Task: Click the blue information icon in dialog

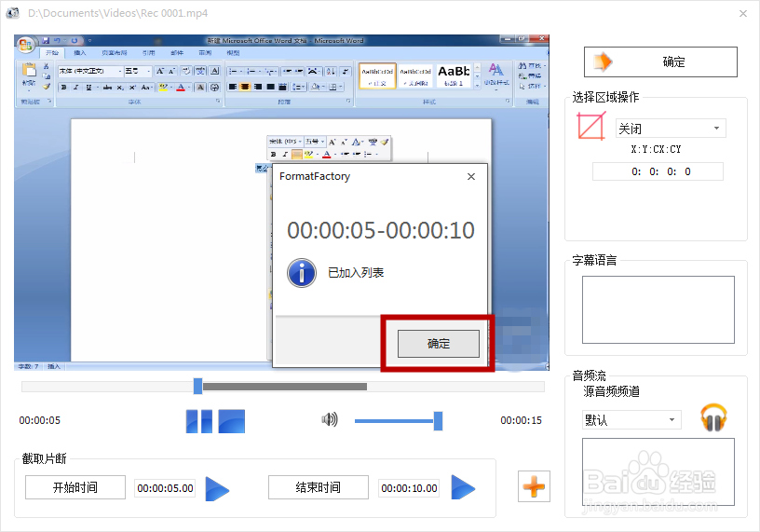Action: (302, 273)
